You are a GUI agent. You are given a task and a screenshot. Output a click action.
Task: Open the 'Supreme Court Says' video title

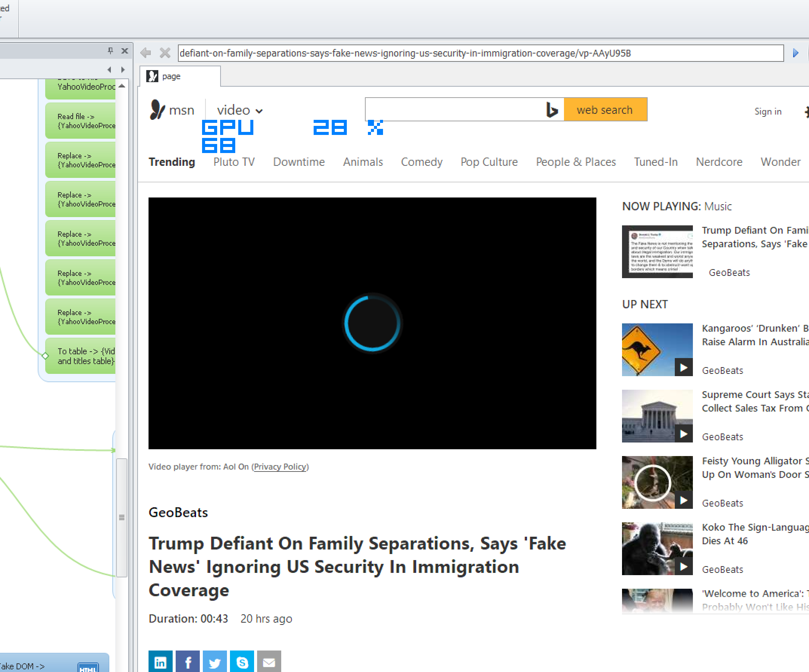(x=755, y=401)
